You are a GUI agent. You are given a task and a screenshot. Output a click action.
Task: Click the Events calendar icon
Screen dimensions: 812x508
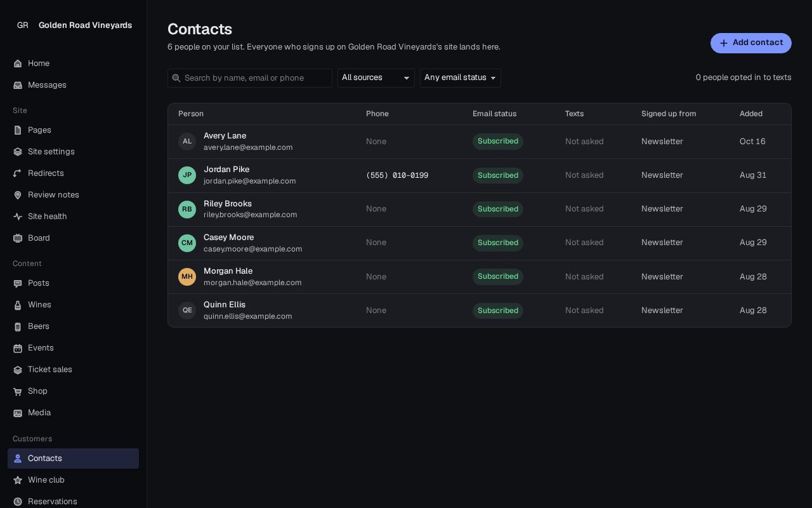pyautogui.click(x=18, y=348)
